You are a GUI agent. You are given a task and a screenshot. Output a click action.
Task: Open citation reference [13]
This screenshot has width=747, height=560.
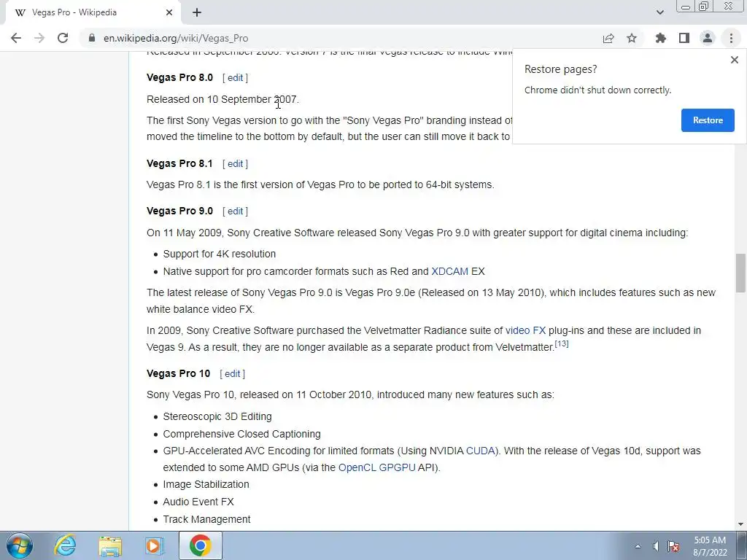point(562,344)
